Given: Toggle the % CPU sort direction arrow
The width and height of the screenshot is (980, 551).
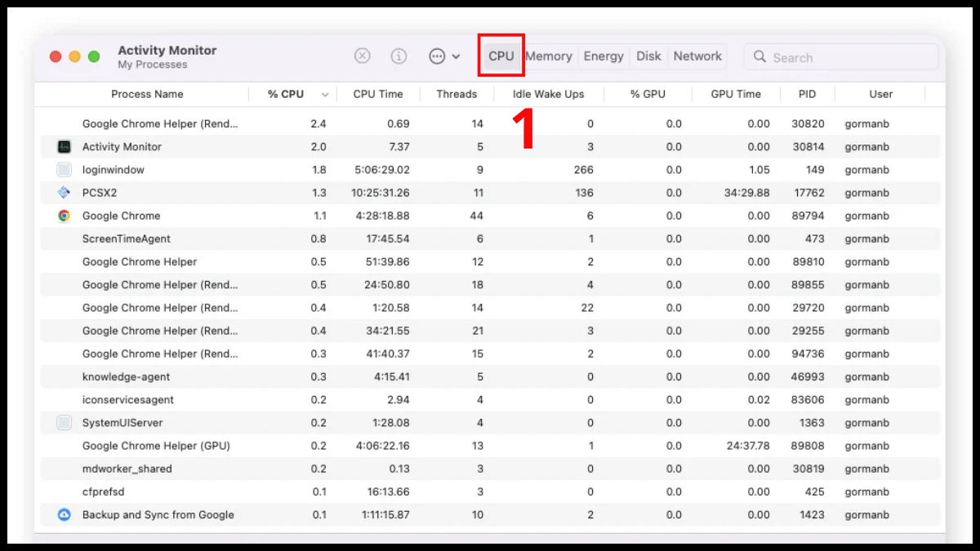Looking at the screenshot, I should coord(325,95).
